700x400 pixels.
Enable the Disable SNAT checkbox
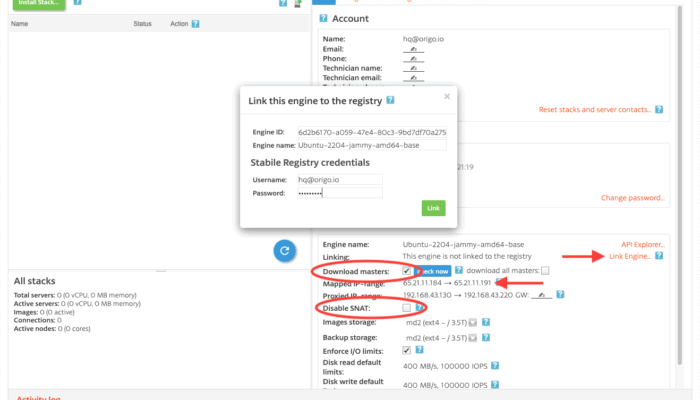point(405,308)
